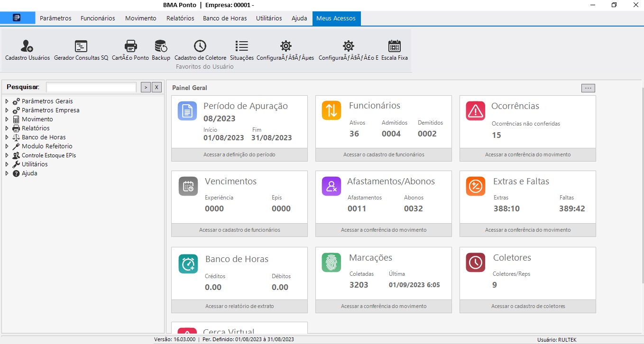Expand the Parâmetros Empresa tree node
The image size is (644, 344).
click(7, 110)
